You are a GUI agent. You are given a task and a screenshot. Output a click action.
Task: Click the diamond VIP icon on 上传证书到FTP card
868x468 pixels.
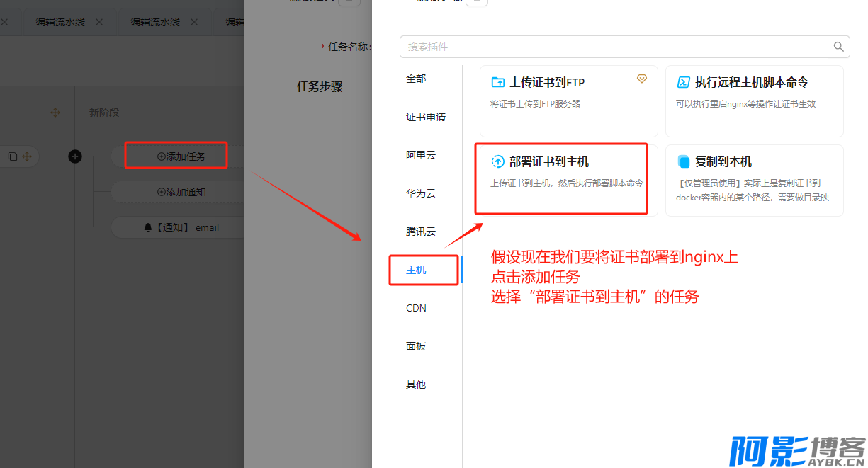click(642, 79)
